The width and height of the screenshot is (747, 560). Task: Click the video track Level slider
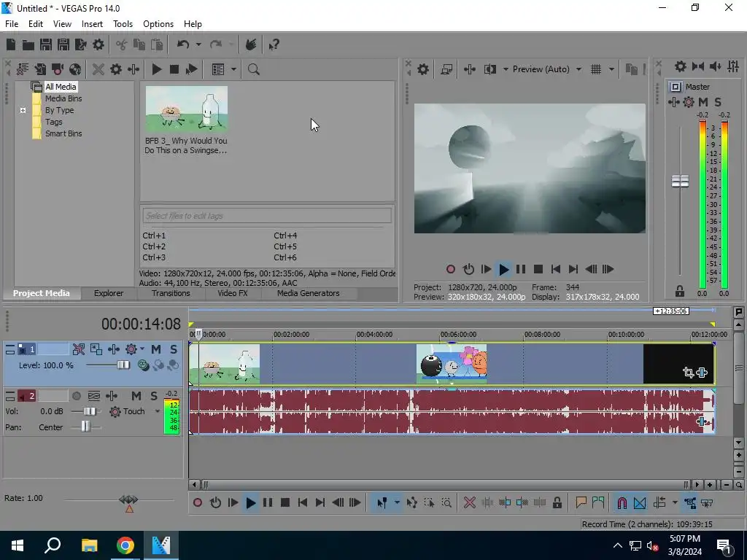(x=123, y=365)
